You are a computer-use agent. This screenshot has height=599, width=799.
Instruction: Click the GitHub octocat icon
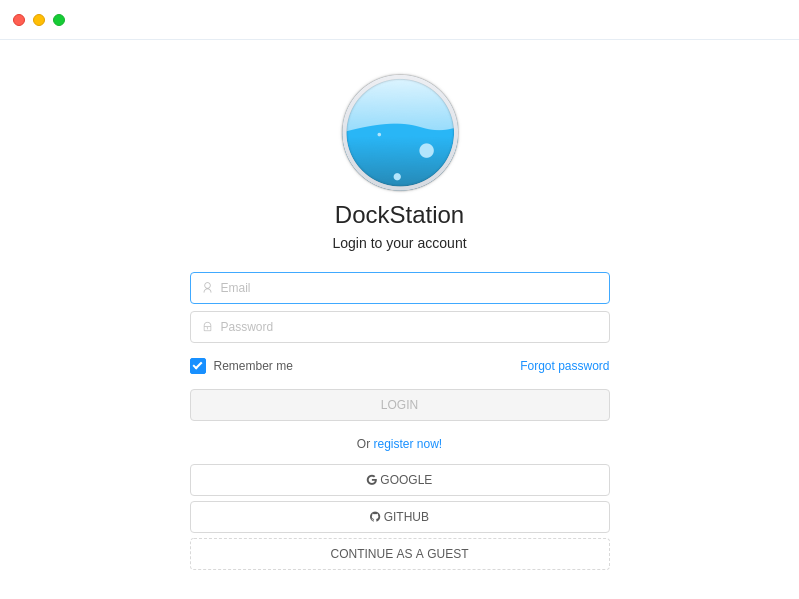375,517
